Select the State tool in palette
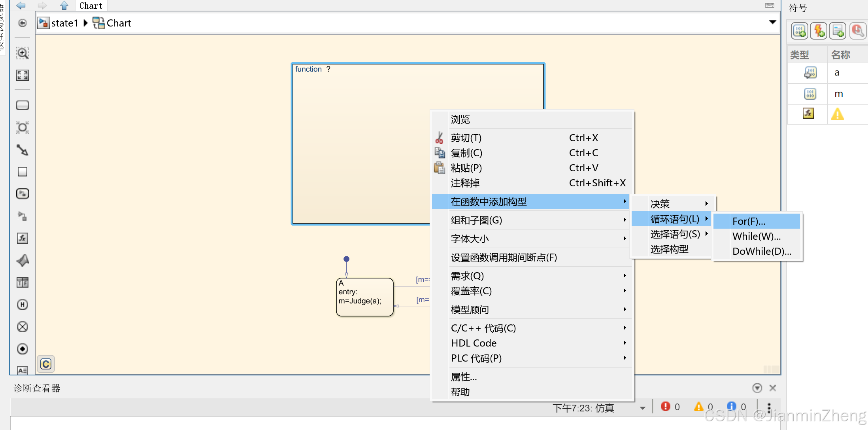 tap(23, 105)
